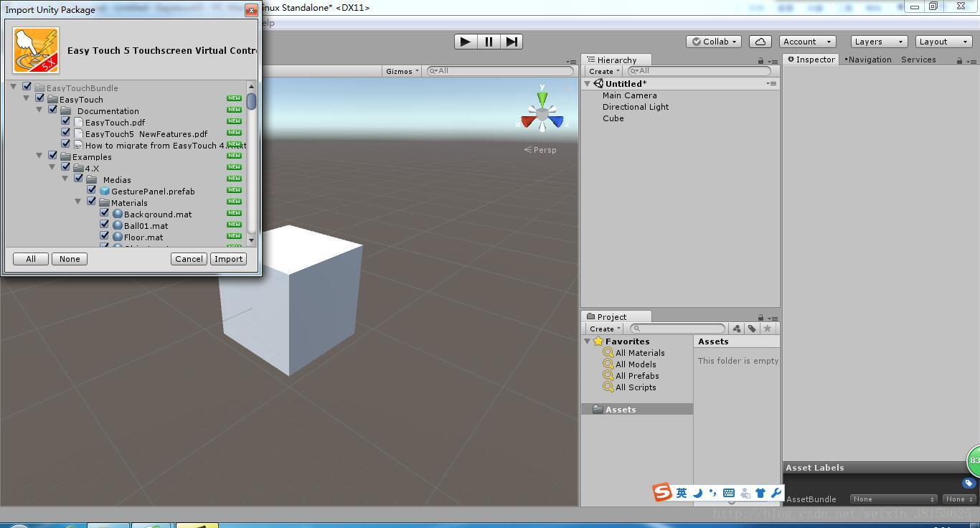The image size is (980, 528).
Task: Click the Project search by type icon
Action: point(737,329)
